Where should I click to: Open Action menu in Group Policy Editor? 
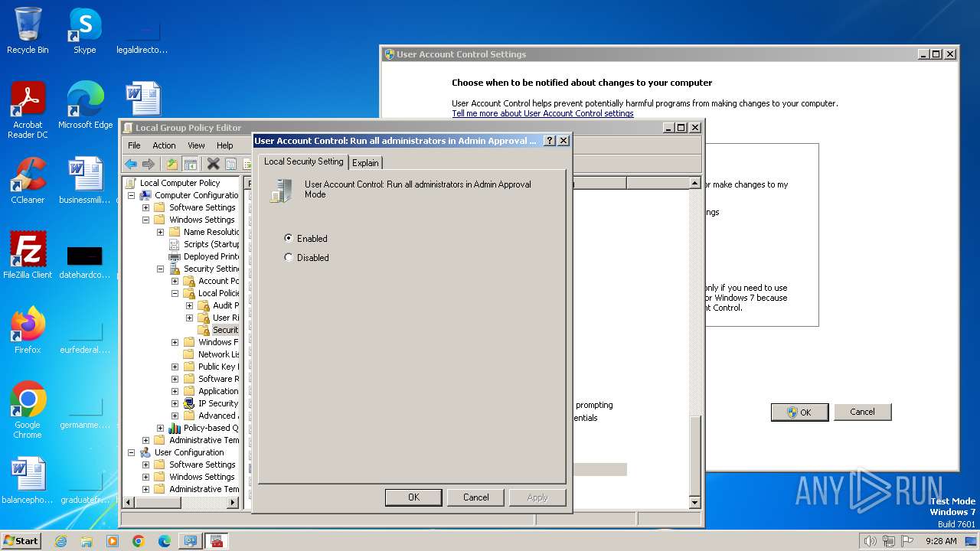(x=164, y=145)
